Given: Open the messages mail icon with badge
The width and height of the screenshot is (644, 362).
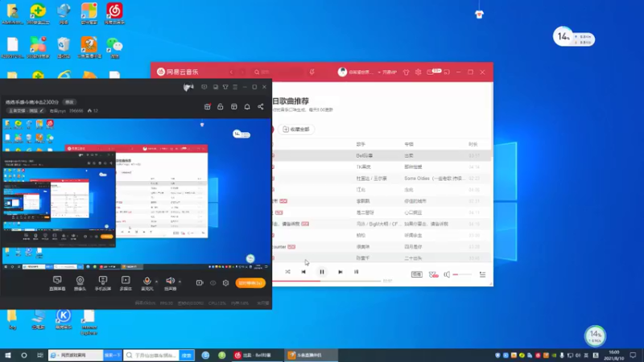Looking at the screenshot, I should point(433,72).
